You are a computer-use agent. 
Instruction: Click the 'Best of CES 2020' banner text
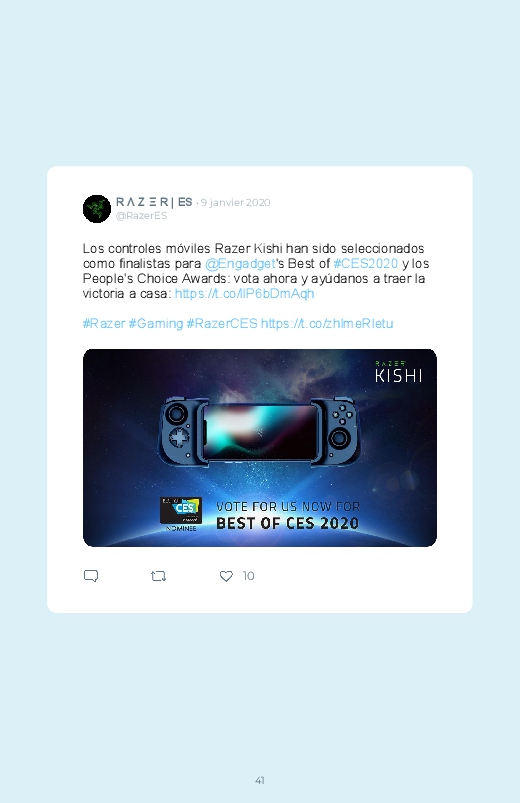287,523
